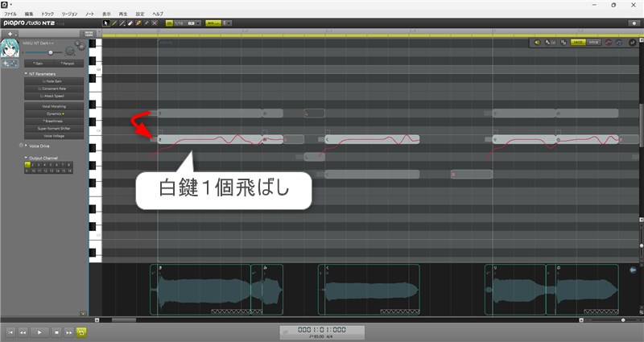Switch to the grey PITCH mode button

593,43
